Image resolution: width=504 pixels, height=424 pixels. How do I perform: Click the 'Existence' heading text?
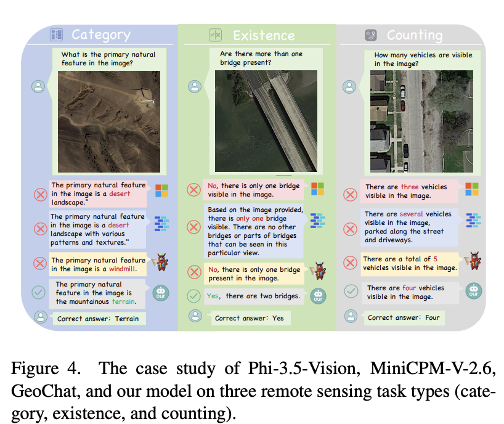pos(264,35)
